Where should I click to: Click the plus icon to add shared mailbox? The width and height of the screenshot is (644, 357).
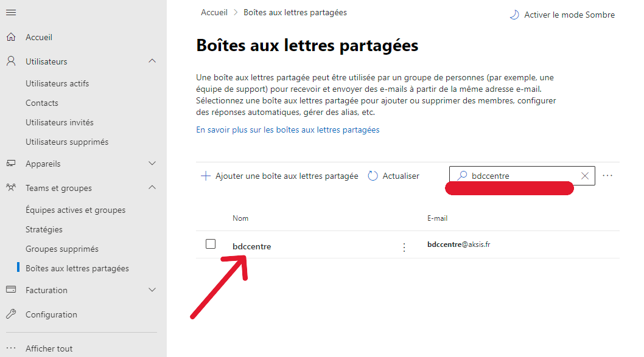tap(205, 176)
